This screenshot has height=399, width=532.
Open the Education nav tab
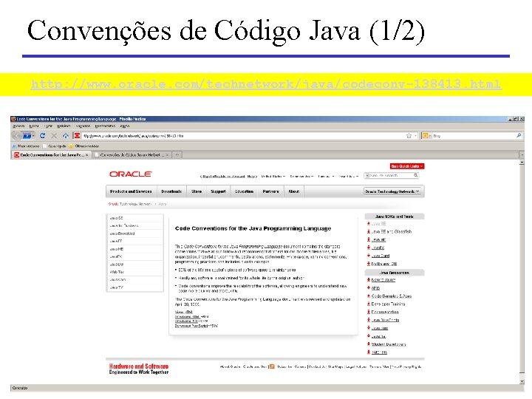click(x=245, y=191)
